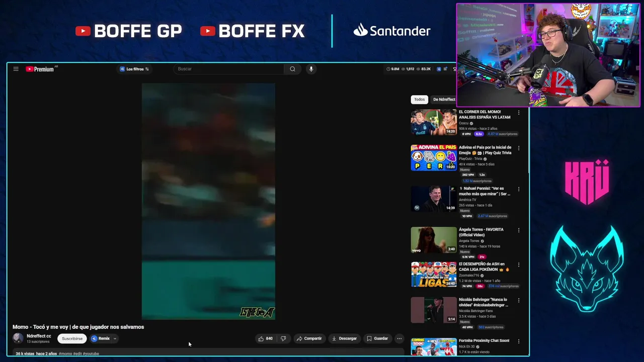Image resolution: width=644 pixels, height=362 pixels.
Task: Click the #edit hashtag in description
Action: [77, 353]
